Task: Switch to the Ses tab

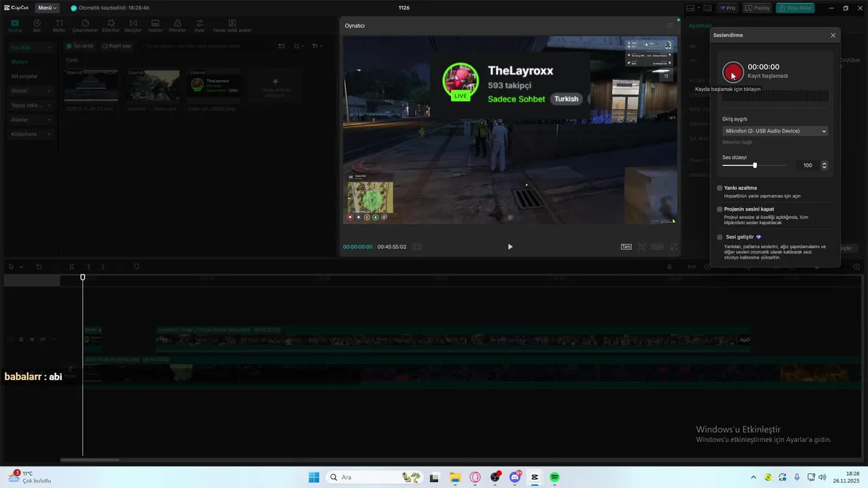Action: click(x=37, y=26)
